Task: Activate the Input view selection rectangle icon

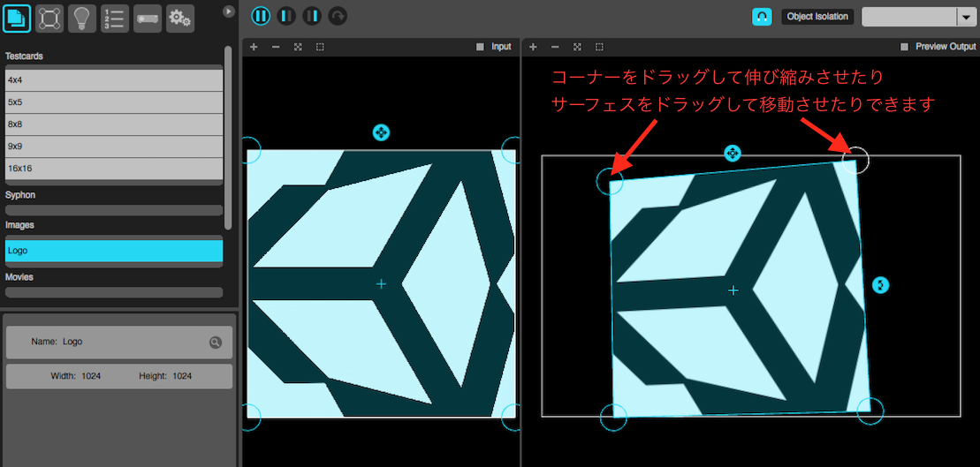Action: pyautogui.click(x=319, y=47)
